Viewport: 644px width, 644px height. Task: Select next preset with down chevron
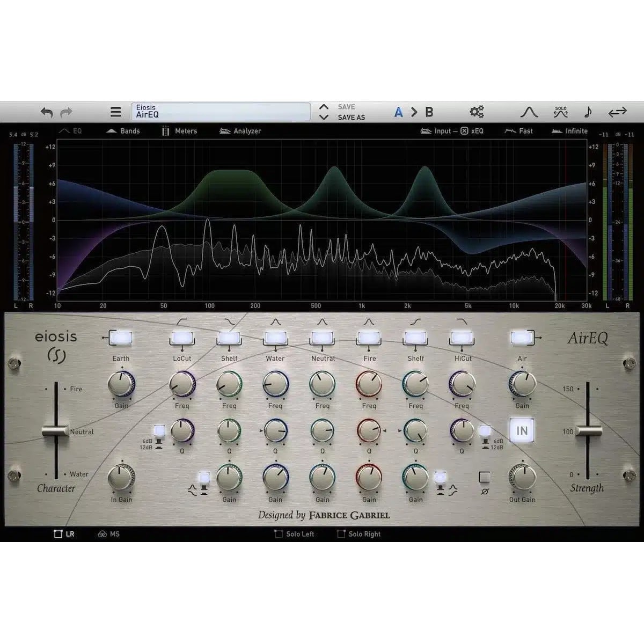coord(324,117)
